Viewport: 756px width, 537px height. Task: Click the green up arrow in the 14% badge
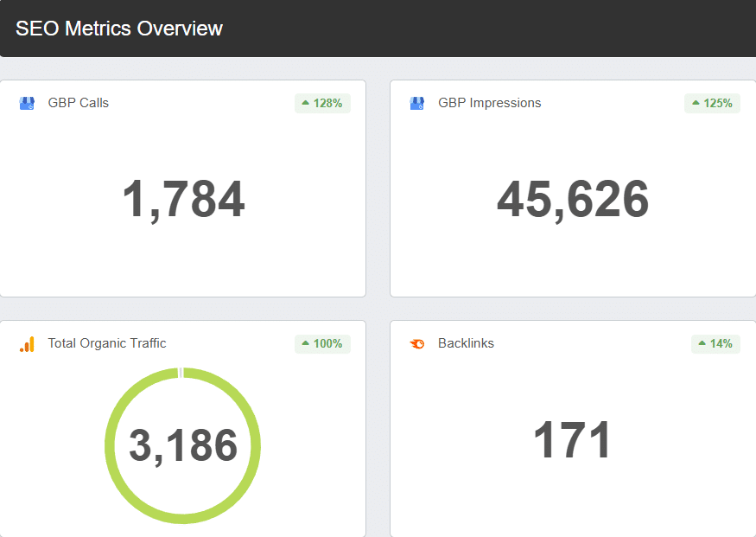point(702,344)
